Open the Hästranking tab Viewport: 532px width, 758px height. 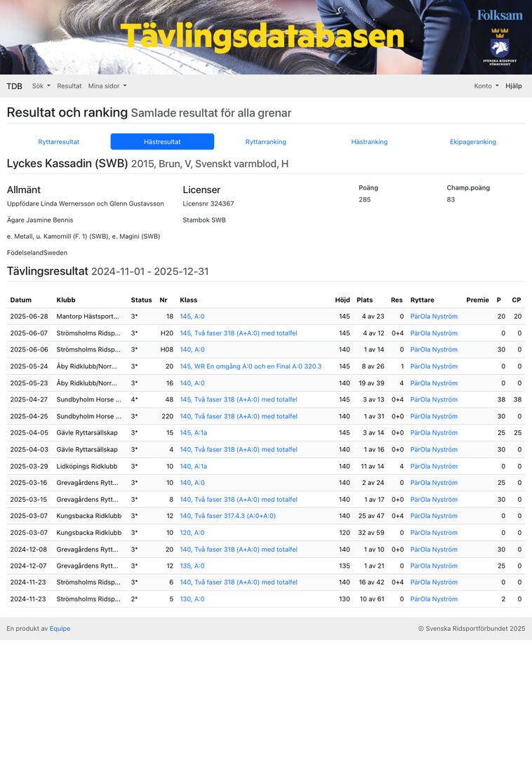click(x=369, y=142)
